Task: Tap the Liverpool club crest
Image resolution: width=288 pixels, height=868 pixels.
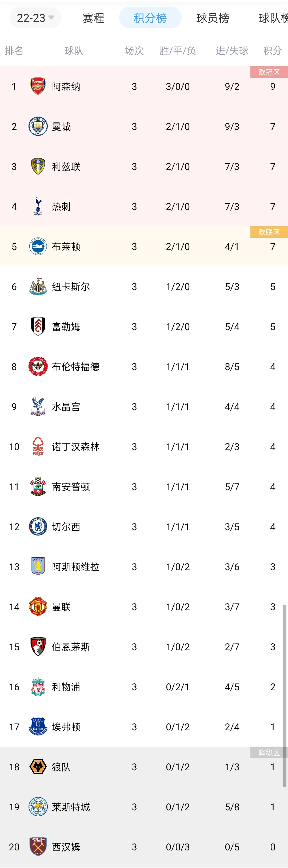Action: point(38,686)
